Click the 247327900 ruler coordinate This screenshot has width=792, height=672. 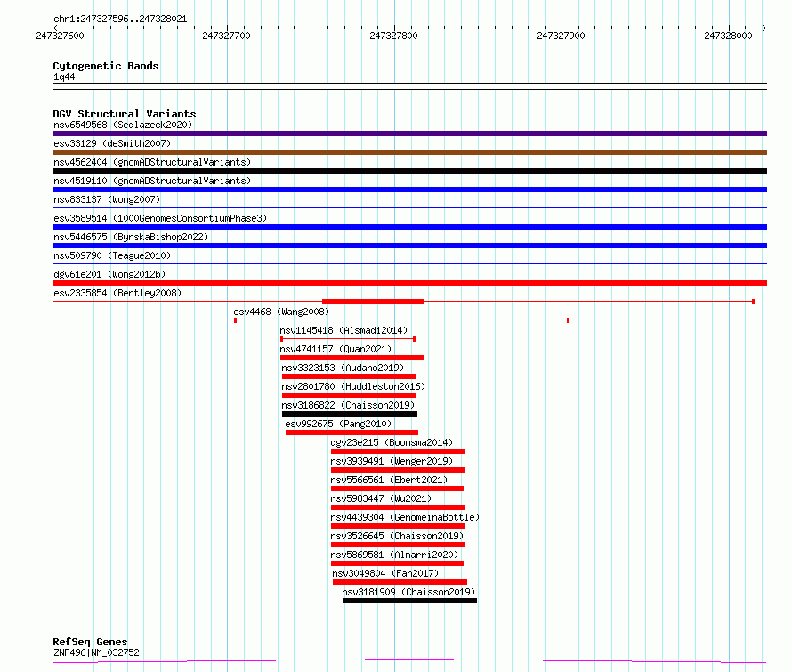tap(562, 36)
